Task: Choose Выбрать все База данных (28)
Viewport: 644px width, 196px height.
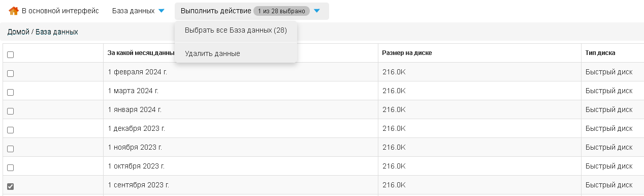Action: click(x=236, y=31)
